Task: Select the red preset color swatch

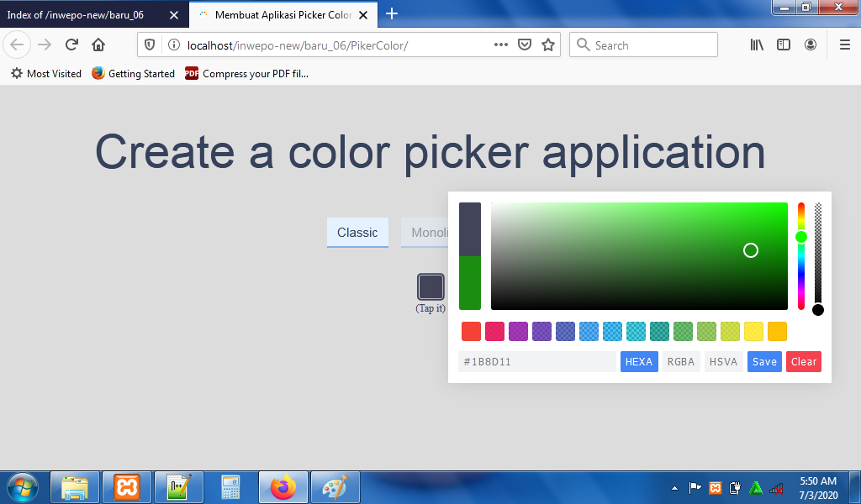Action: pyautogui.click(x=471, y=331)
